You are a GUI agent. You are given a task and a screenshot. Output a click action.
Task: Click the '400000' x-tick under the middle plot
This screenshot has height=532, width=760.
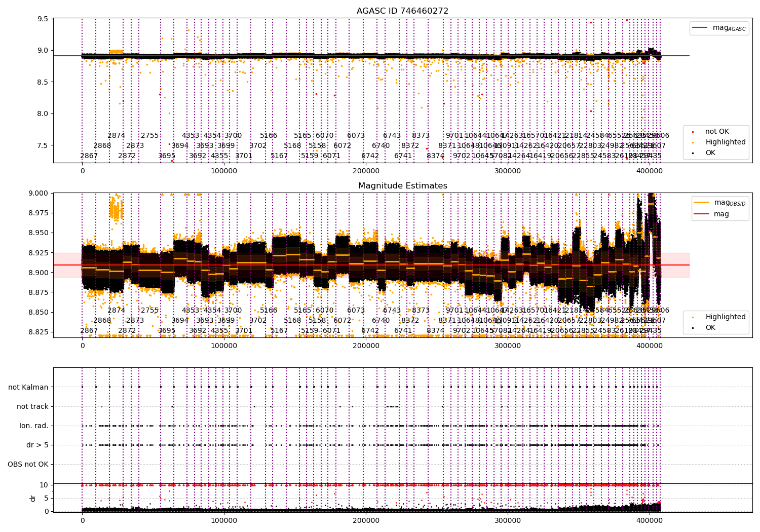click(x=649, y=346)
